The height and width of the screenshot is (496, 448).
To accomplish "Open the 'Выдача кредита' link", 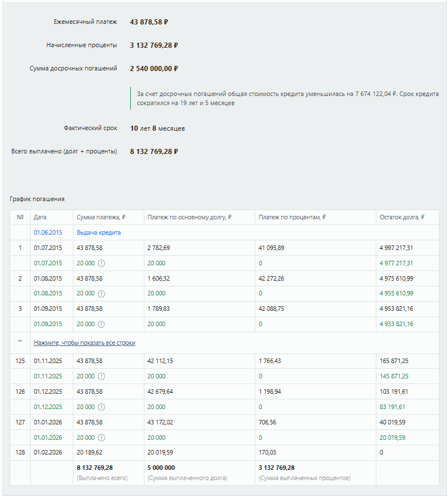I will point(99,232).
